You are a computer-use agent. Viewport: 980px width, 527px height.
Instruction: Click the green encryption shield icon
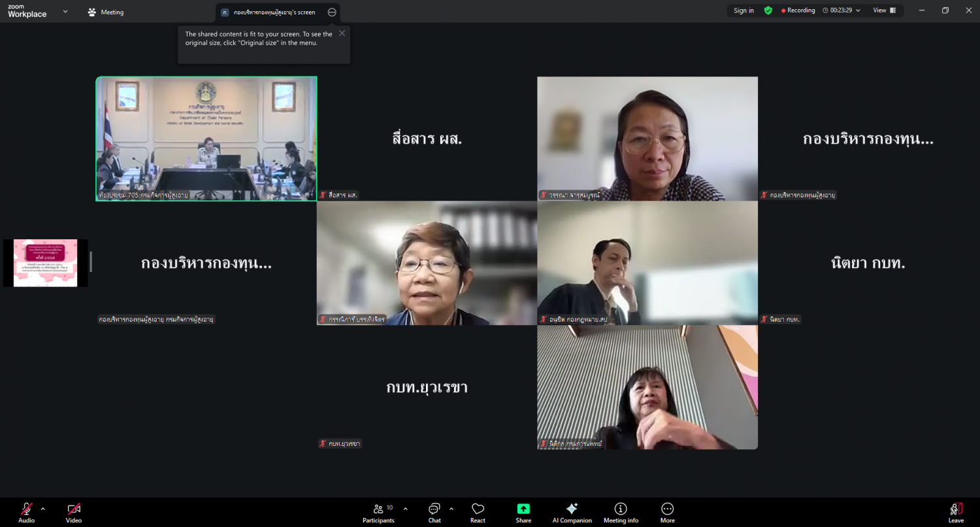click(768, 10)
